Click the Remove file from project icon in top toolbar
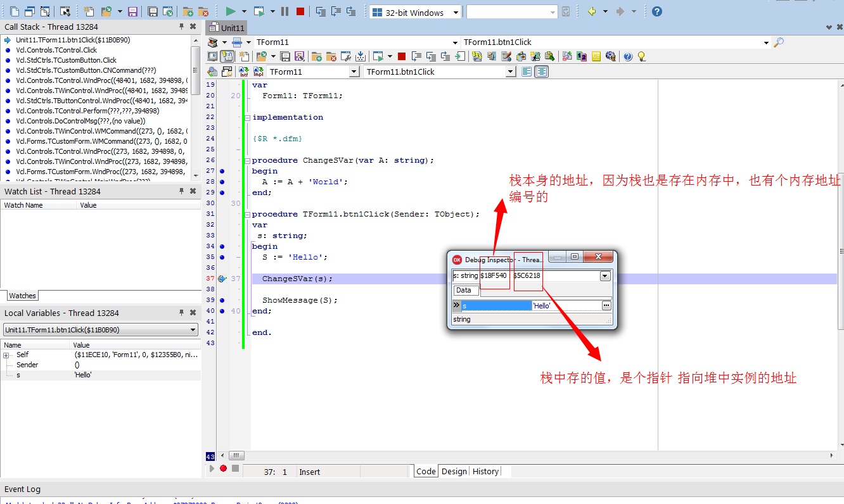This screenshot has height=504, width=844. [203, 11]
